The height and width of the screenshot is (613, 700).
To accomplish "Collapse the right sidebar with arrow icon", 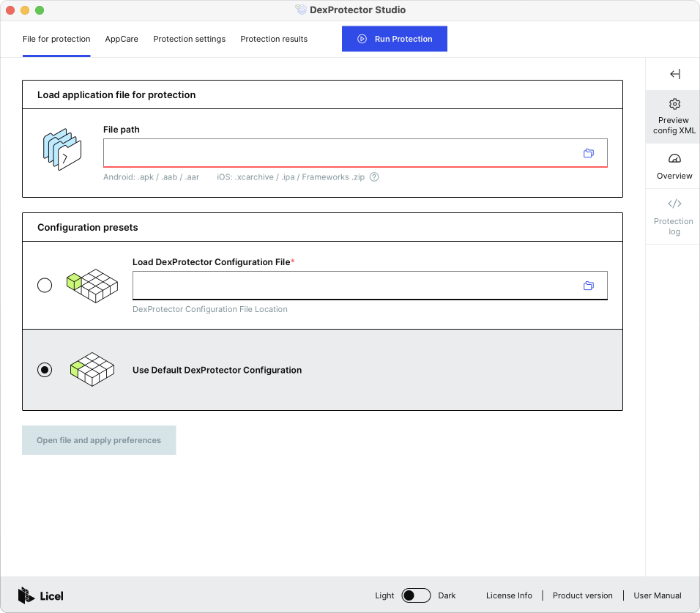I will click(675, 74).
